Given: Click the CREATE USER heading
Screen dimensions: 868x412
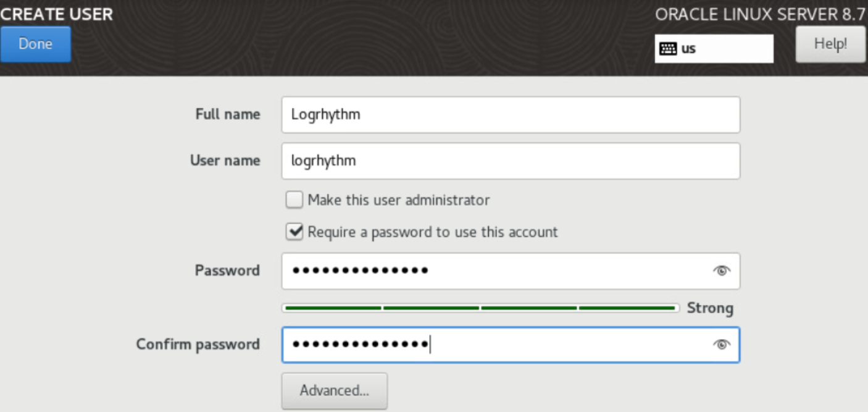Looking at the screenshot, I should click(57, 14).
